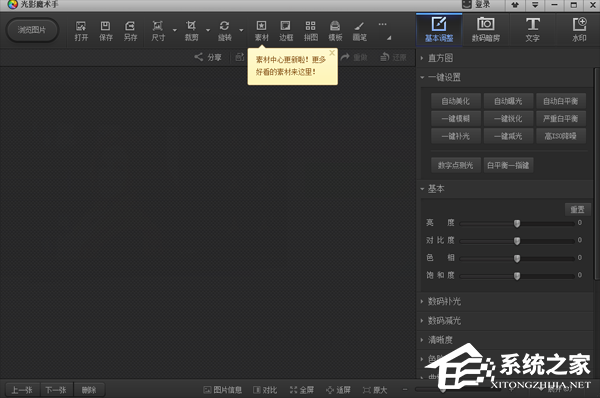Select the 裁剪 (crop) tool
The width and height of the screenshot is (600, 398).
coord(191,31)
